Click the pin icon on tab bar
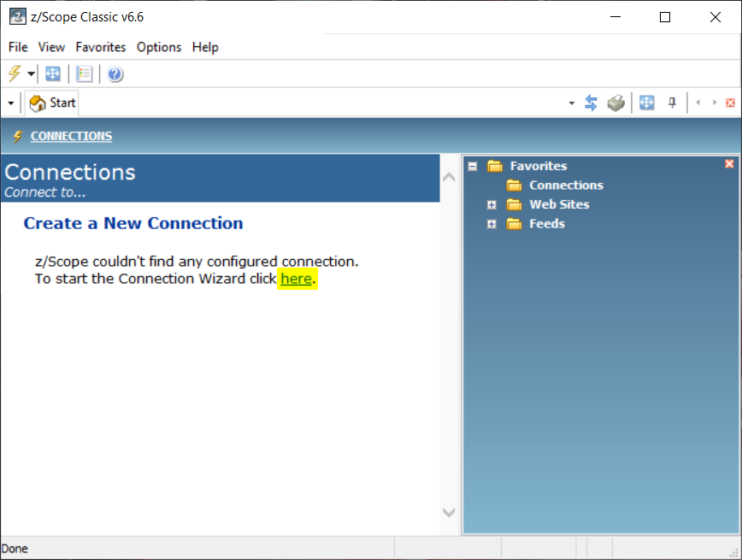 click(672, 103)
